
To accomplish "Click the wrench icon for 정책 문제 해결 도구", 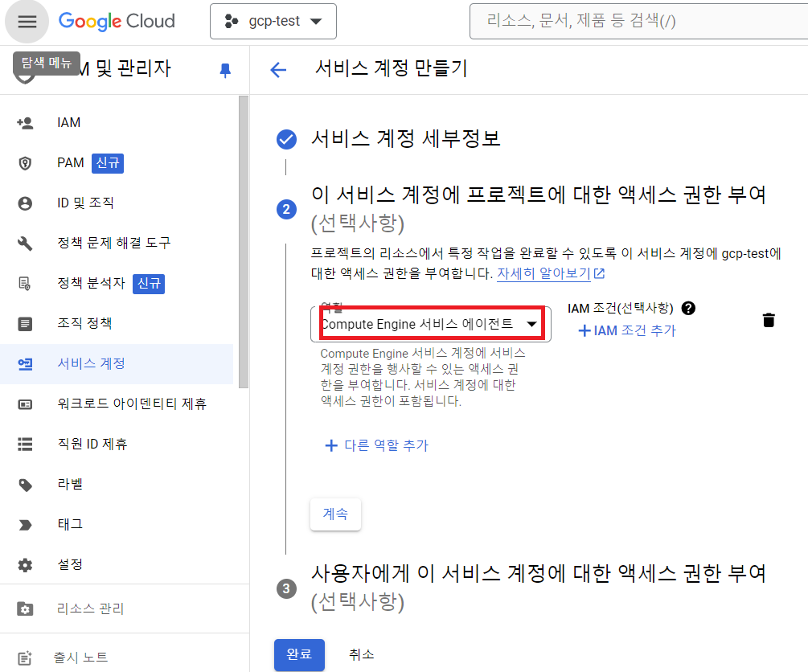I will pos(25,244).
